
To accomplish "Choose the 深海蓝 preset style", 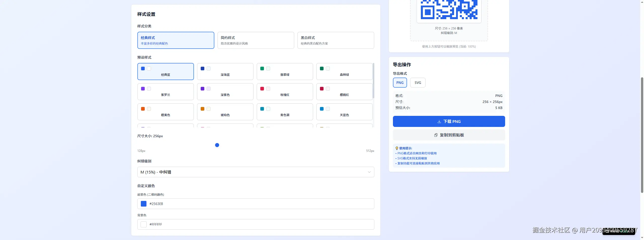I will (225, 72).
